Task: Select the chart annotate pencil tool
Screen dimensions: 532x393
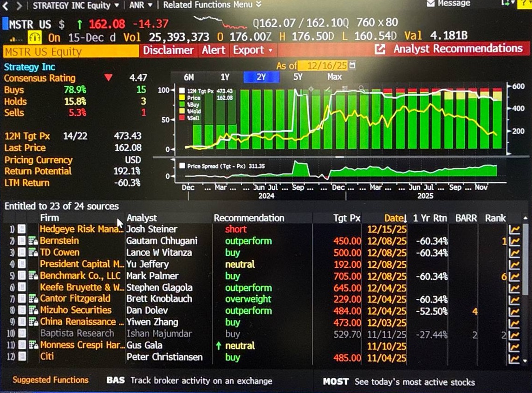Action: pos(327,89)
